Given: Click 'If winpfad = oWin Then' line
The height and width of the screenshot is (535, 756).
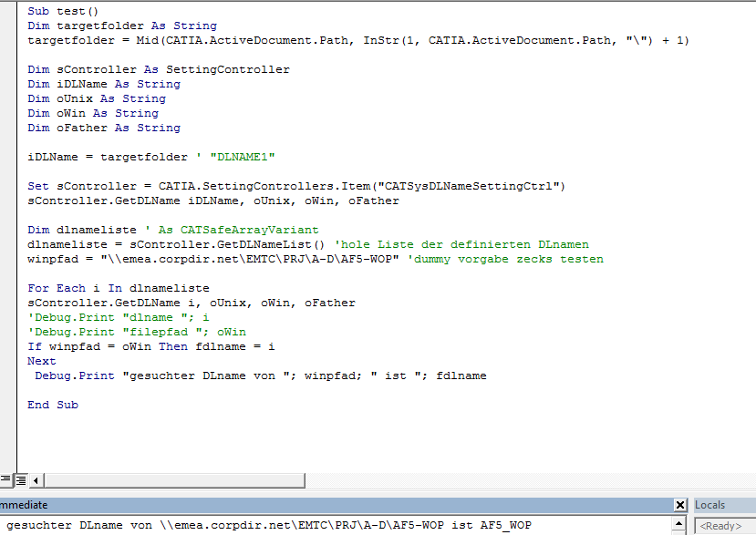Looking at the screenshot, I should pos(150,346).
